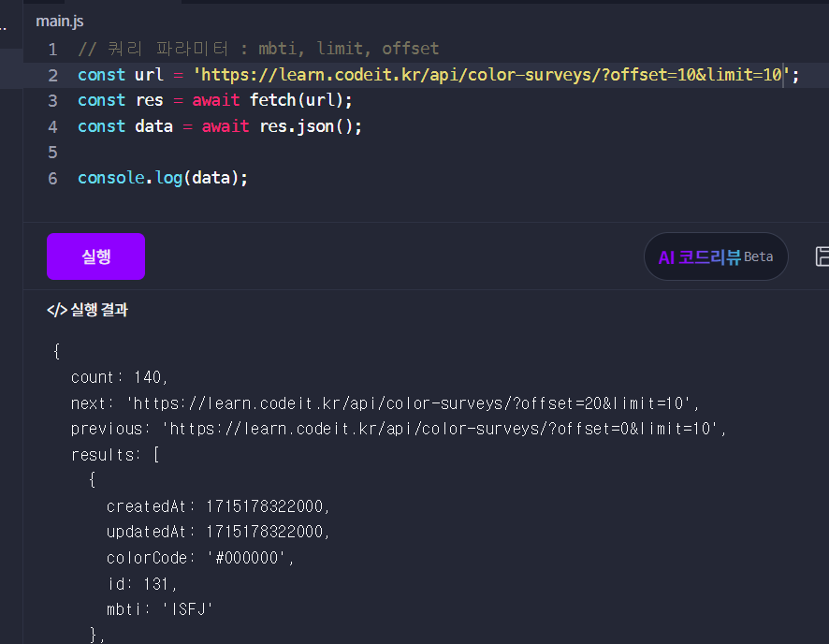The image size is (829, 644).
Task: Click the purple 실행 run button
Action: point(95,256)
